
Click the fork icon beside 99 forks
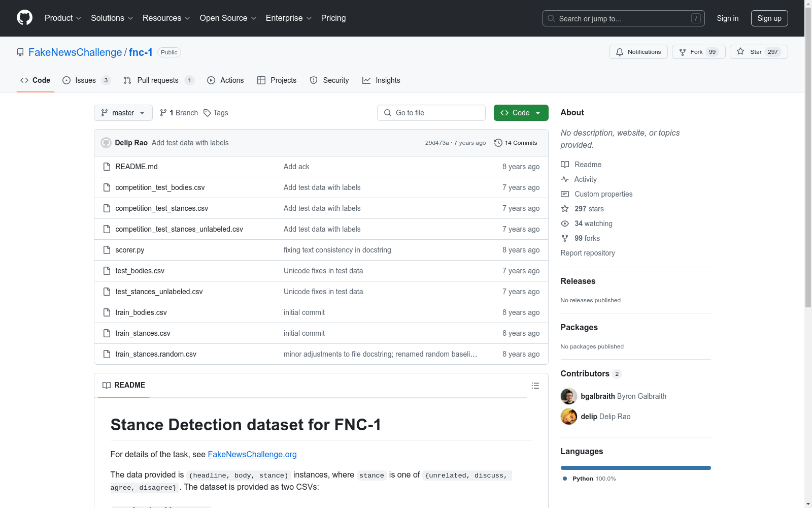tap(565, 238)
